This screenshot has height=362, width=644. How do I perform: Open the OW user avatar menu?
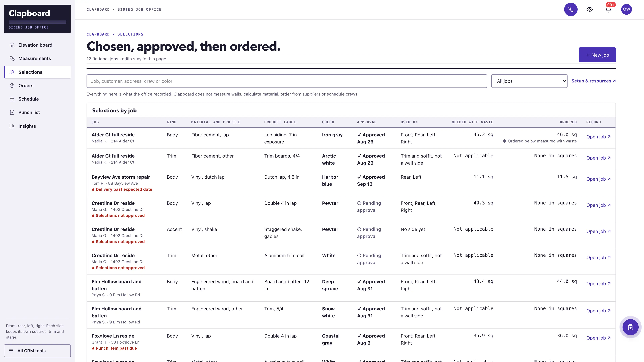[627, 9]
